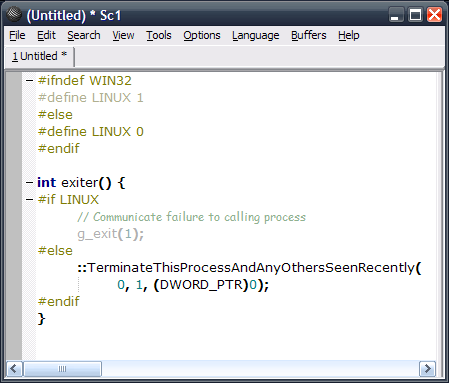
Task: Open the Edit menu
Action: tap(46, 35)
